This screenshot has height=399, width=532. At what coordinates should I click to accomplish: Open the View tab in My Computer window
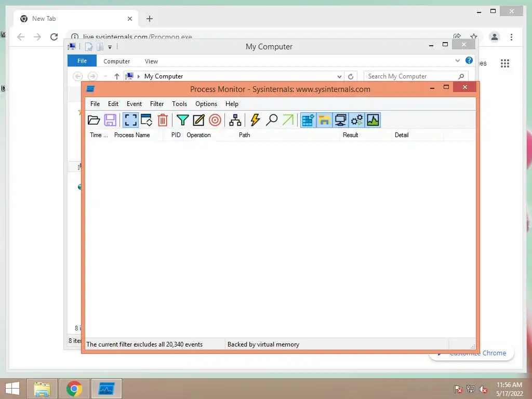point(151,61)
